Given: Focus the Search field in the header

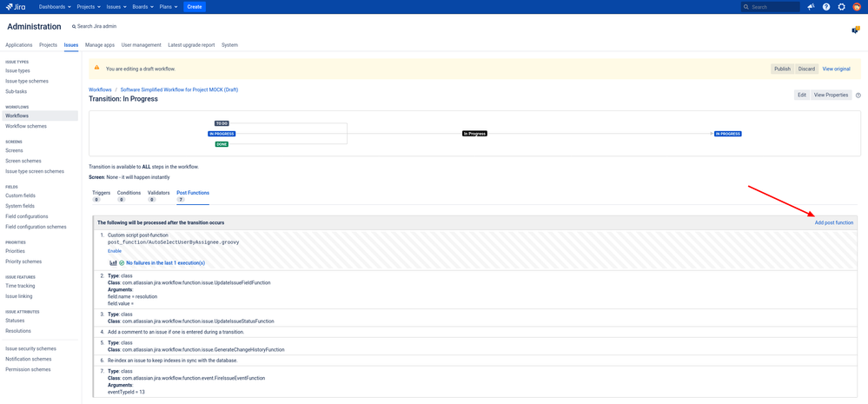Looking at the screenshot, I should [770, 7].
